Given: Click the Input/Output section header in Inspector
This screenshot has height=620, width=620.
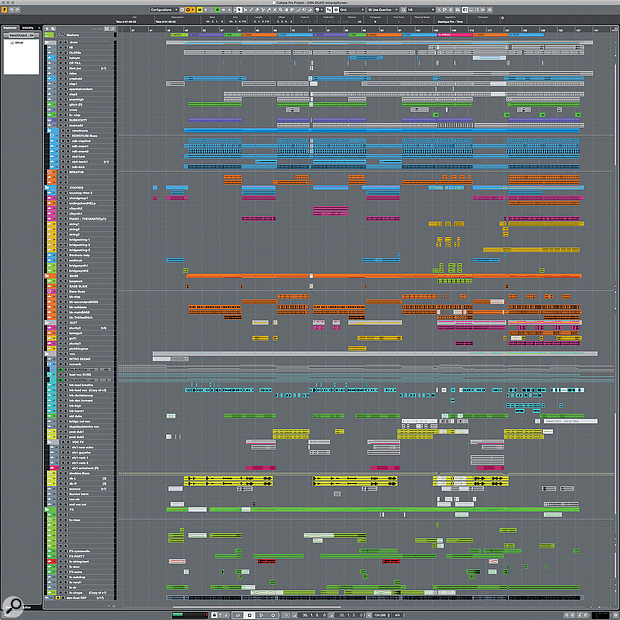Looking at the screenshot, I should (x=22, y=35).
